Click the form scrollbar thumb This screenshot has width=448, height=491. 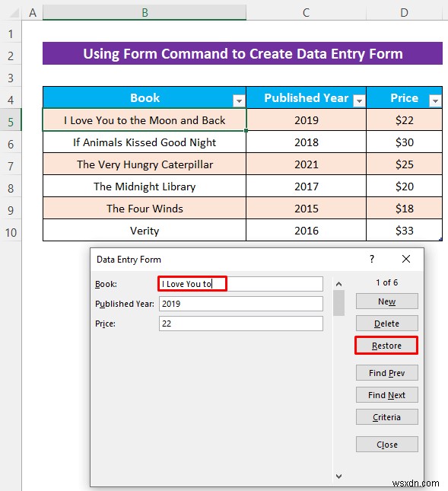338,303
